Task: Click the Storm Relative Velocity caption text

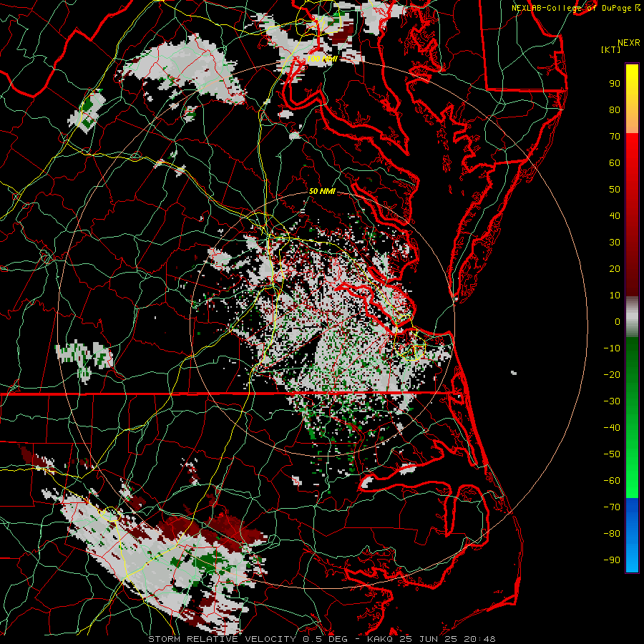Action: coord(321,639)
